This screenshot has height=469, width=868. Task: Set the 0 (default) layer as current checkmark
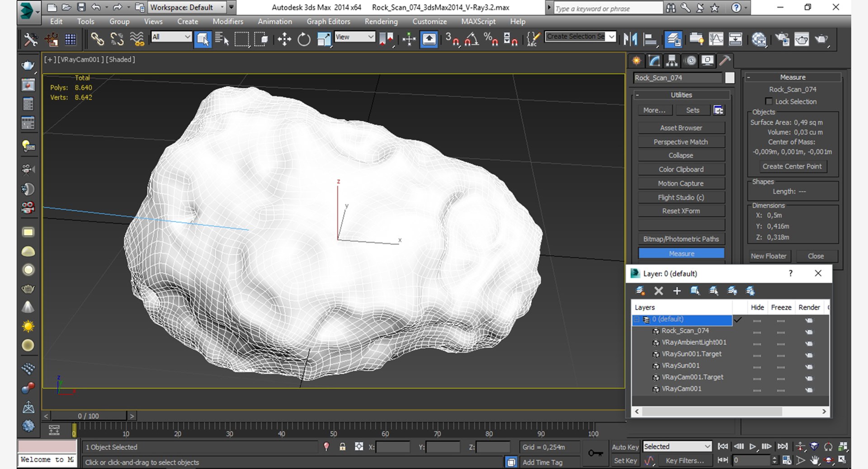(x=739, y=320)
